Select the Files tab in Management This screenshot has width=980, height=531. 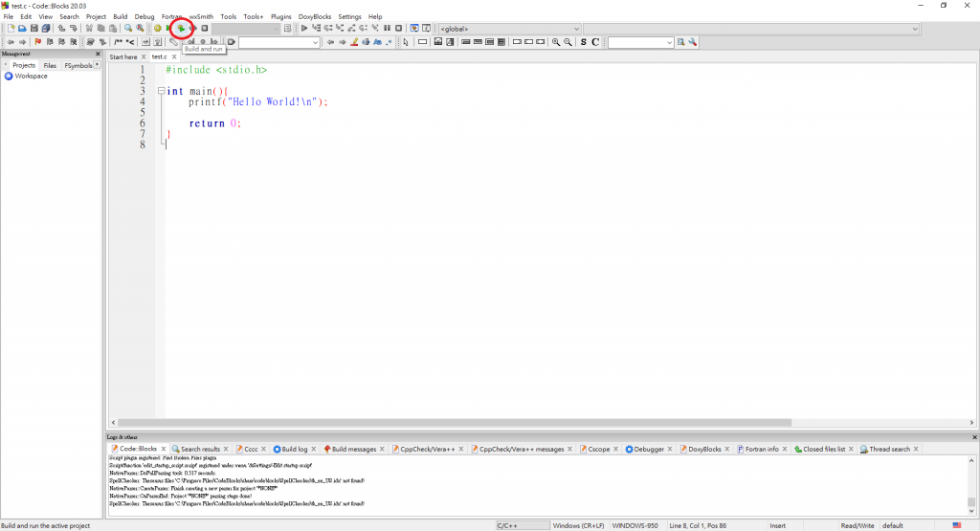point(50,66)
